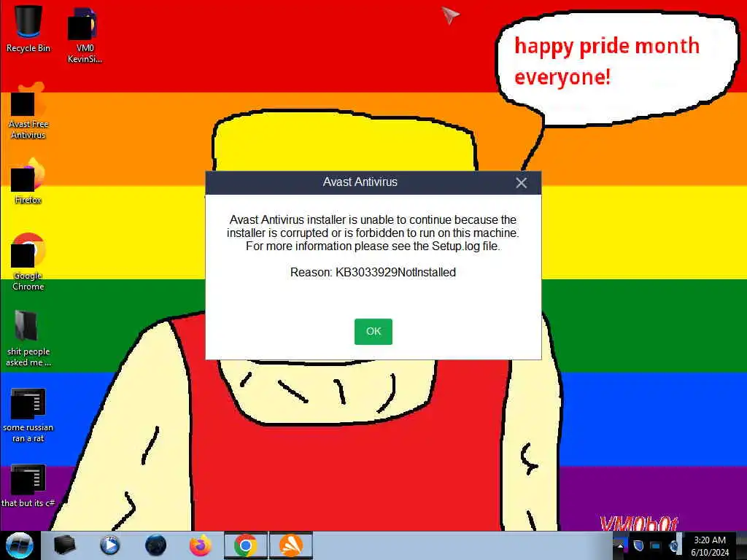This screenshot has width=747, height=560.
Task: Select Avast Free Antivirus desktop shortcut
Action: pos(28,111)
